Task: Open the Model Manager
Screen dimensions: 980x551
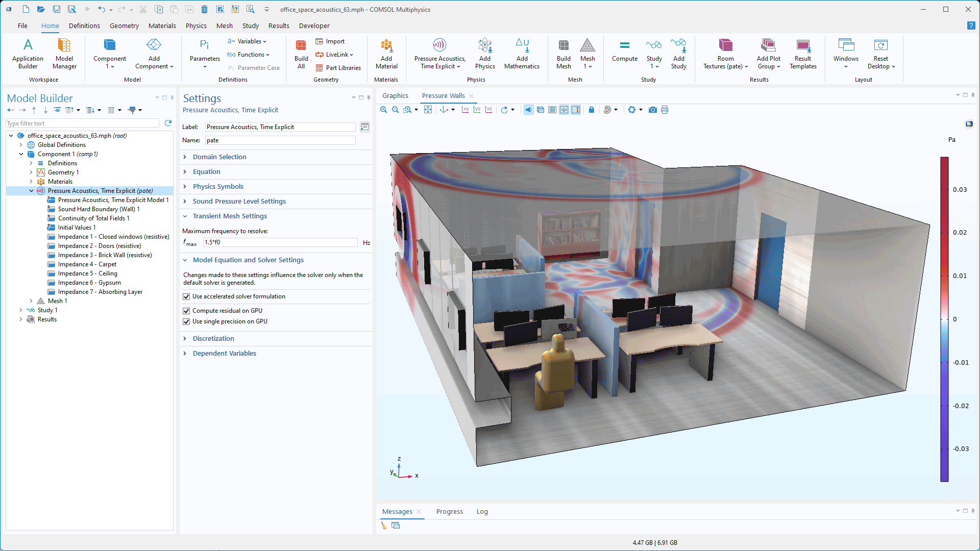Action: click(x=64, y=54)
